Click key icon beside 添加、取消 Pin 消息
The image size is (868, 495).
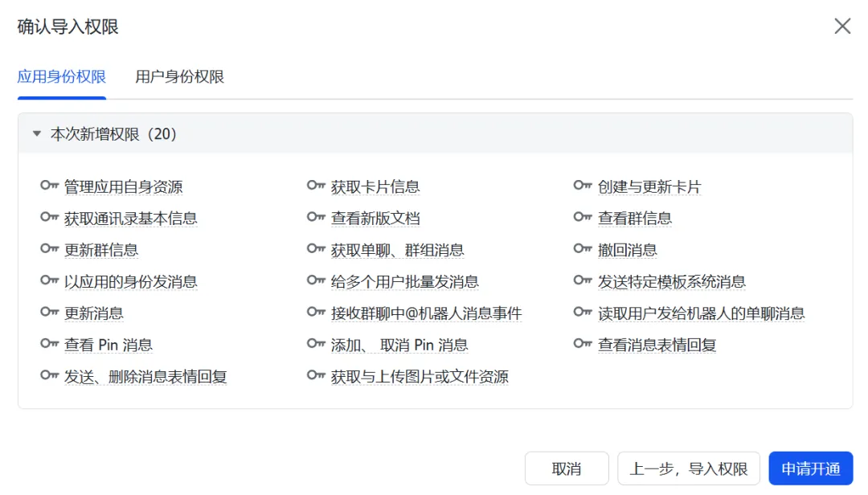click(316, 343)
